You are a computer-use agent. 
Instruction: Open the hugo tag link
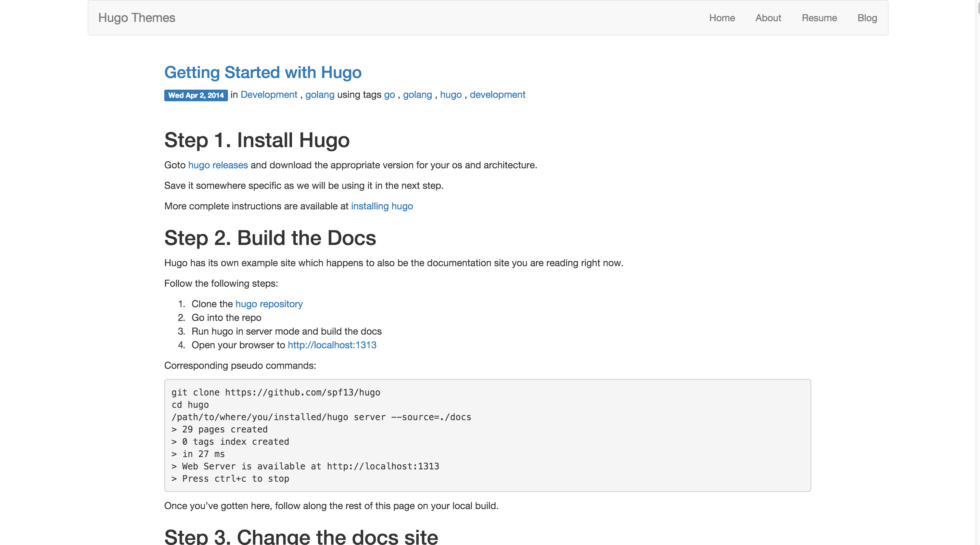[x=450, y=95]
